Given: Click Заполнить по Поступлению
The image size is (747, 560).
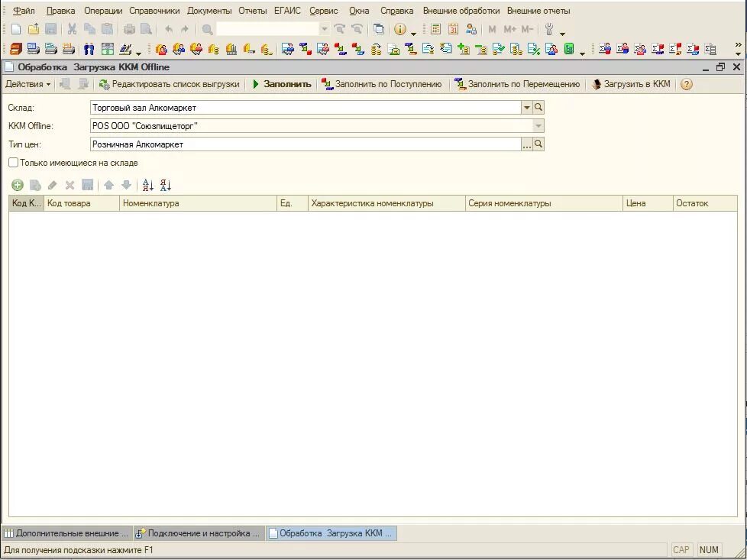Looking at the screenshot, I should [x=382, y=84].
